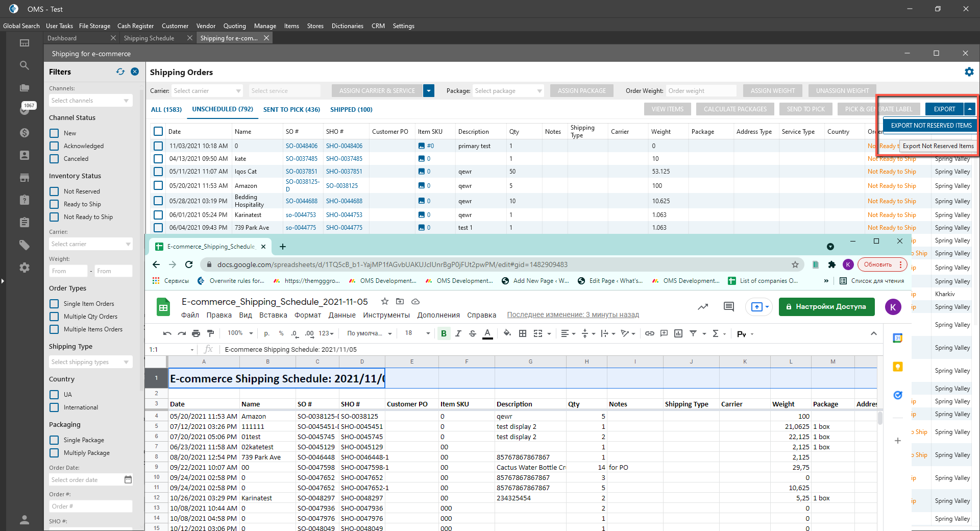Refresh filters with the reload icon
This screenshot has height=531, width=980.
click(120, 72)
